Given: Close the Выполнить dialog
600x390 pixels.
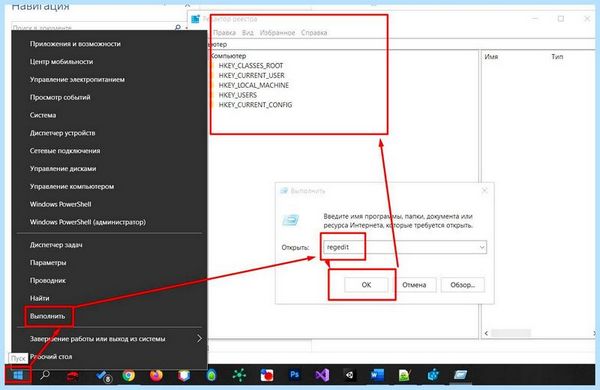Looking at the screenshot, I should (484, 191).
